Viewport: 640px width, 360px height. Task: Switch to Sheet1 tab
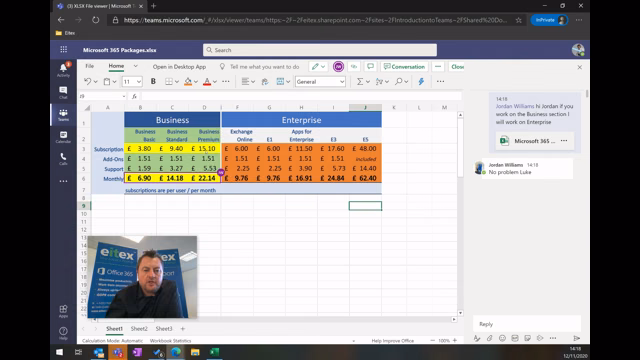[114, 329]
